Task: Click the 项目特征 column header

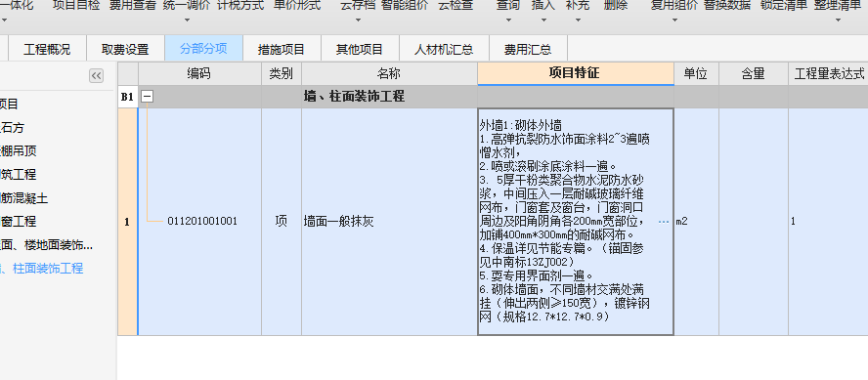Action: click(x=576, y=73)
